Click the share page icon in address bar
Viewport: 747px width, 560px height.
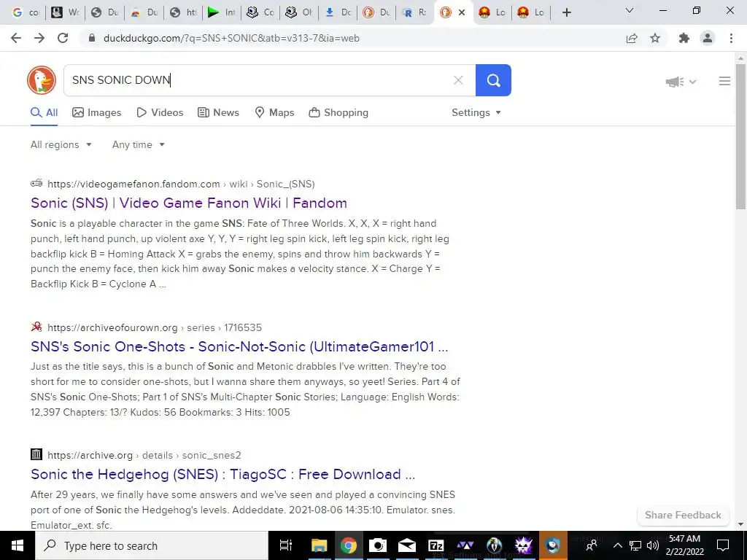632,38
